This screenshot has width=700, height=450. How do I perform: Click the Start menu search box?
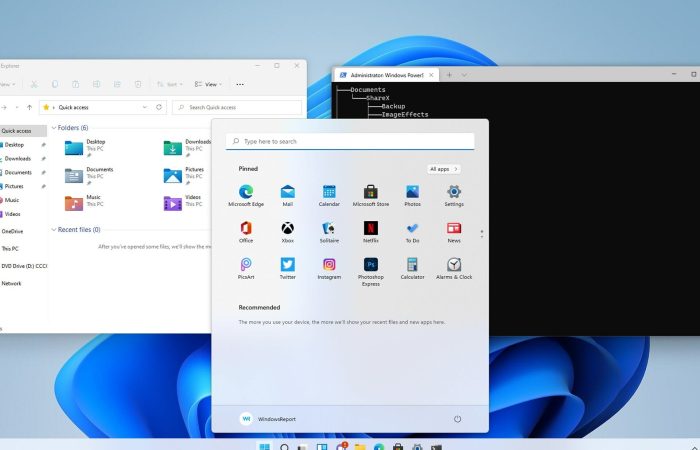tap(350, 141)
